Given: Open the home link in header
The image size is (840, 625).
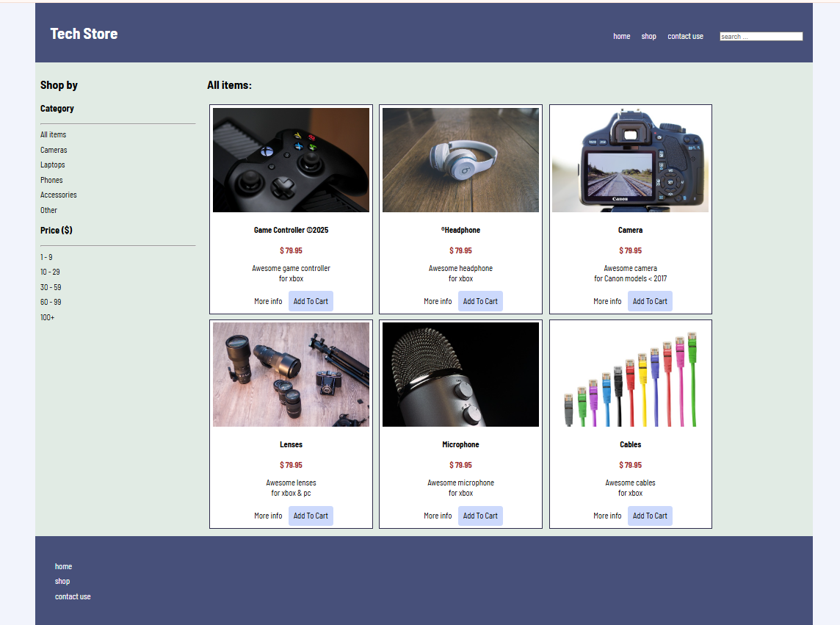Looking at the screenshot, I should click(621, 37).
